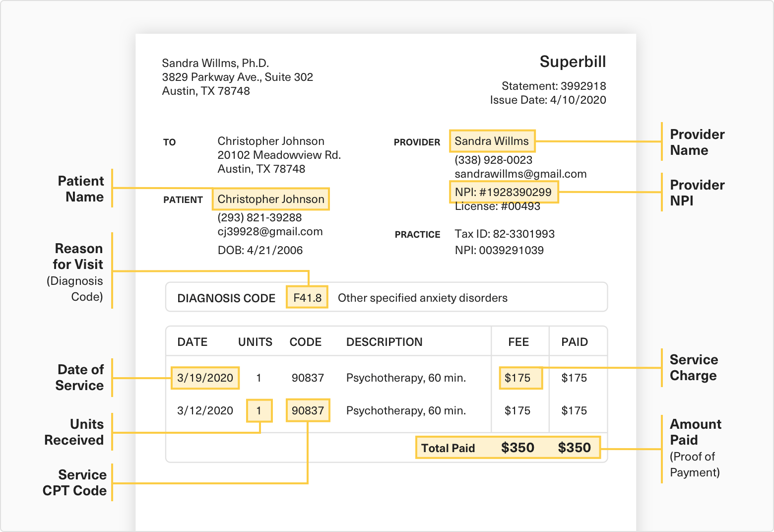Click the highlighted Total Paid row

[507, 448]
